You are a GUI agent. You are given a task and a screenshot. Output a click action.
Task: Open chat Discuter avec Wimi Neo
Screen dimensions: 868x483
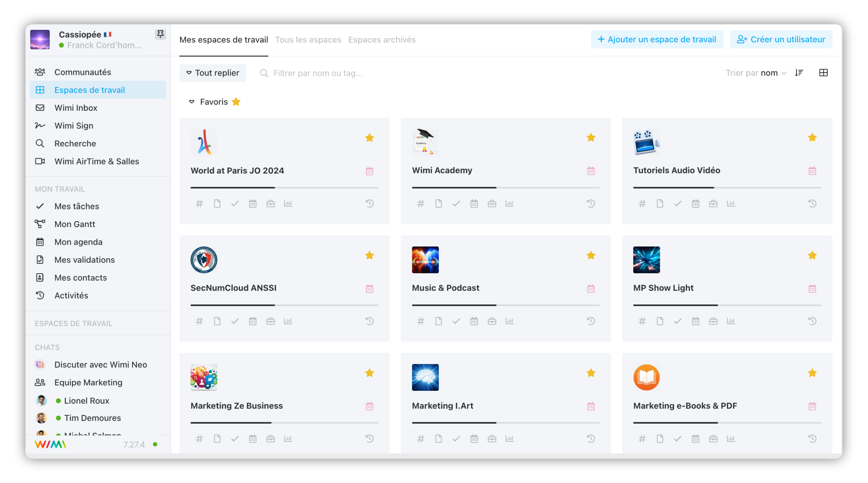point(98,365)
